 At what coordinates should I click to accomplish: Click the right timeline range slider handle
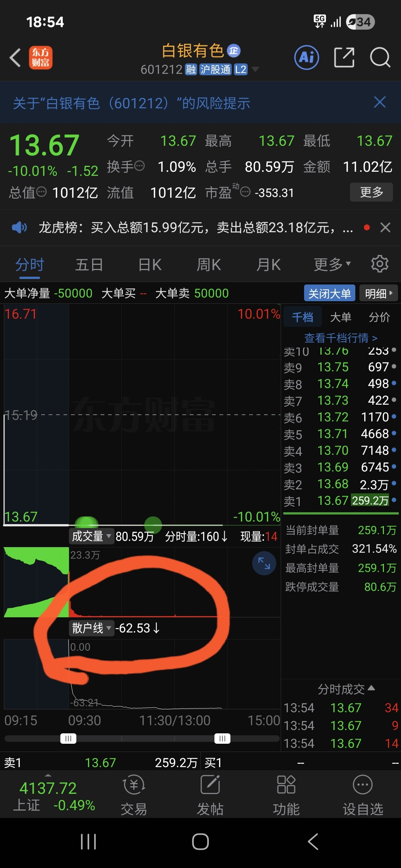coord(222,739)
